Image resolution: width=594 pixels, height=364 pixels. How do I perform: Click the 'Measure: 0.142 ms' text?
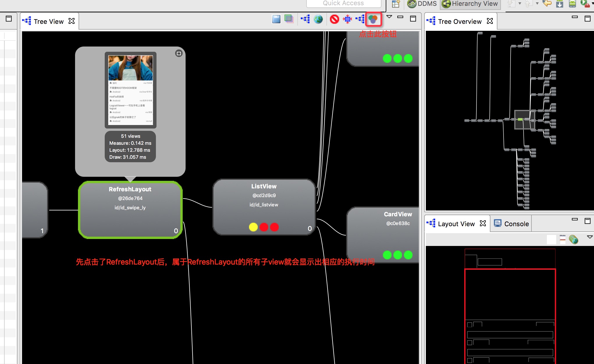coord(130,143)
